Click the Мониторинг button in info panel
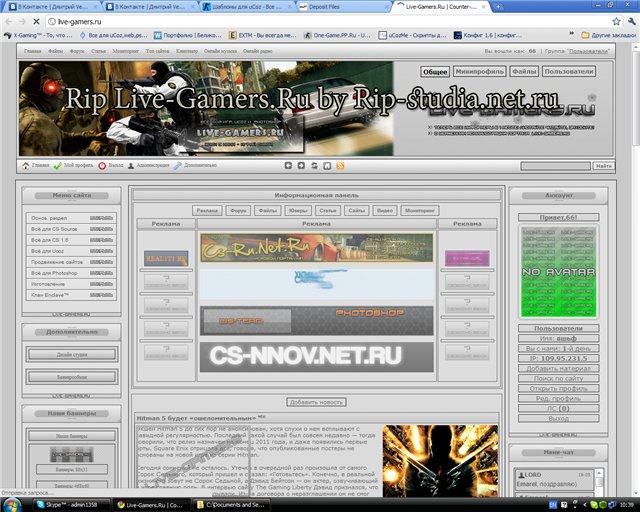 click(x=420, y=211)
